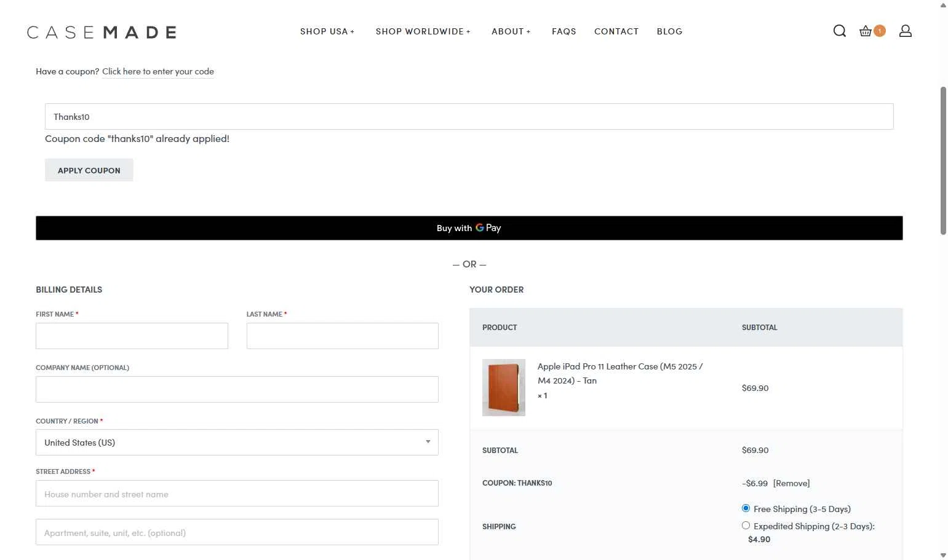This screenshot has height=560, width=948.
Task: Pay using Buy with G Pay button
Action: click(469, 228)
